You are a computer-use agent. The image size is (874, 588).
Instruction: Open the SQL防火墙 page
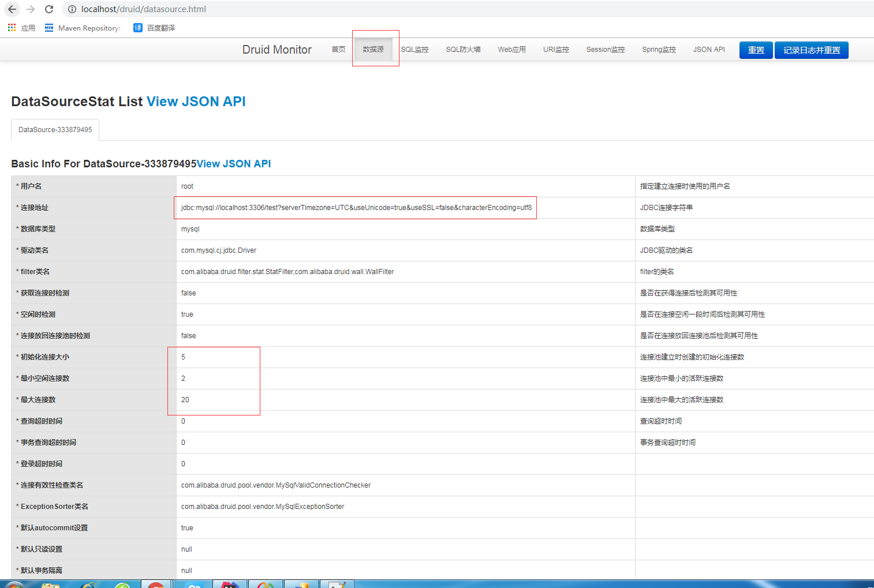(463, 49)
